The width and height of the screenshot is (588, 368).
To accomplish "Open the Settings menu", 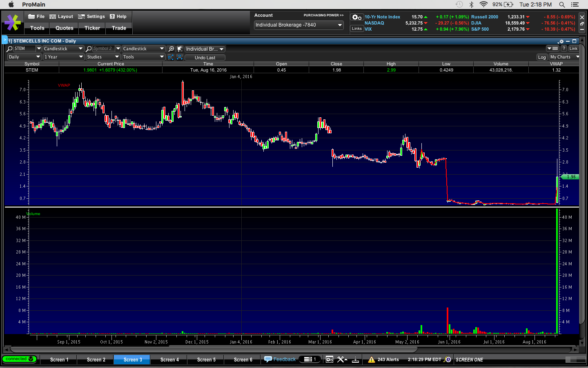I will pyautogui.click(x=91, y=17).
